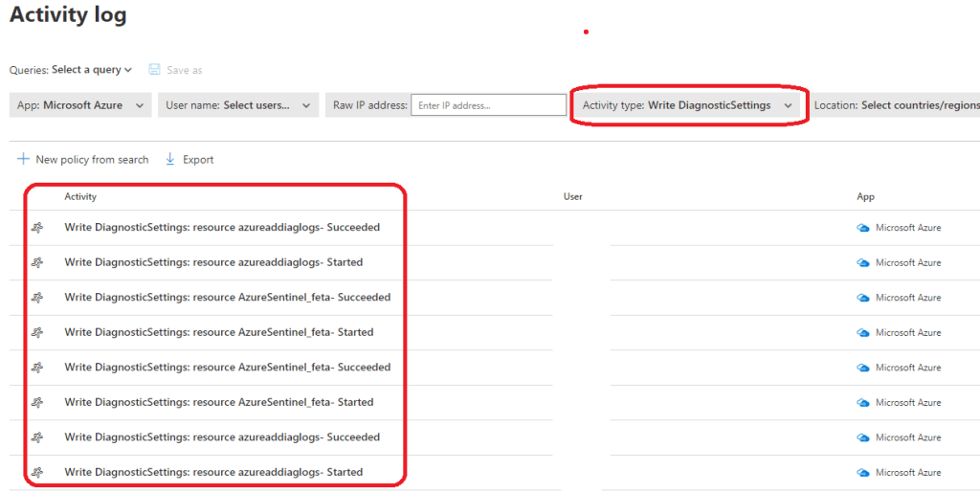Click the Export download arrow icon
Viewport: 980px width, 492px height.
pyautogui.click(x=170, y=159)
